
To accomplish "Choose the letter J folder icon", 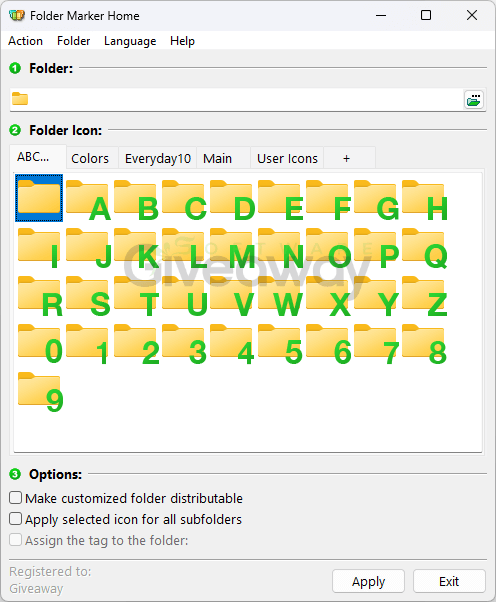I will coord(87,246).
